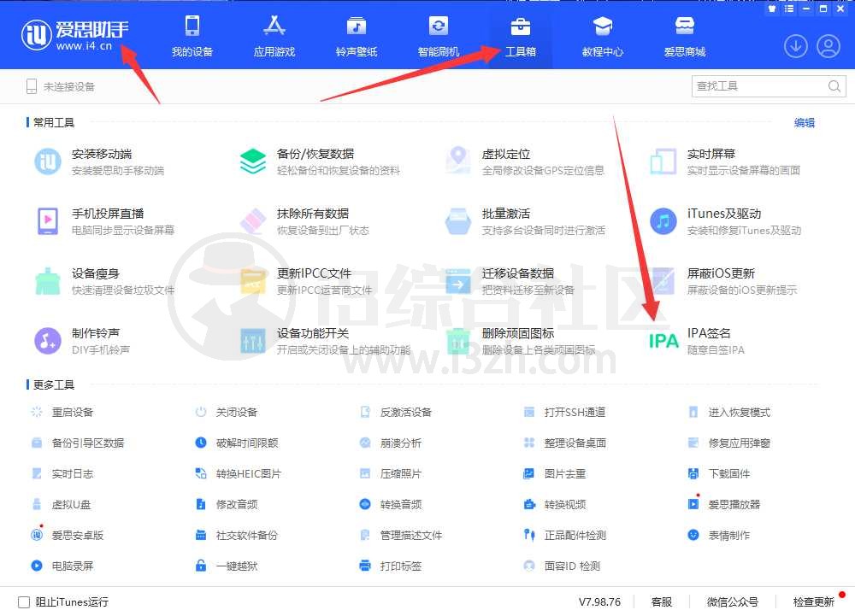Click the search magnifier icon
Viewport: 855px width, 616px height.
834,86
